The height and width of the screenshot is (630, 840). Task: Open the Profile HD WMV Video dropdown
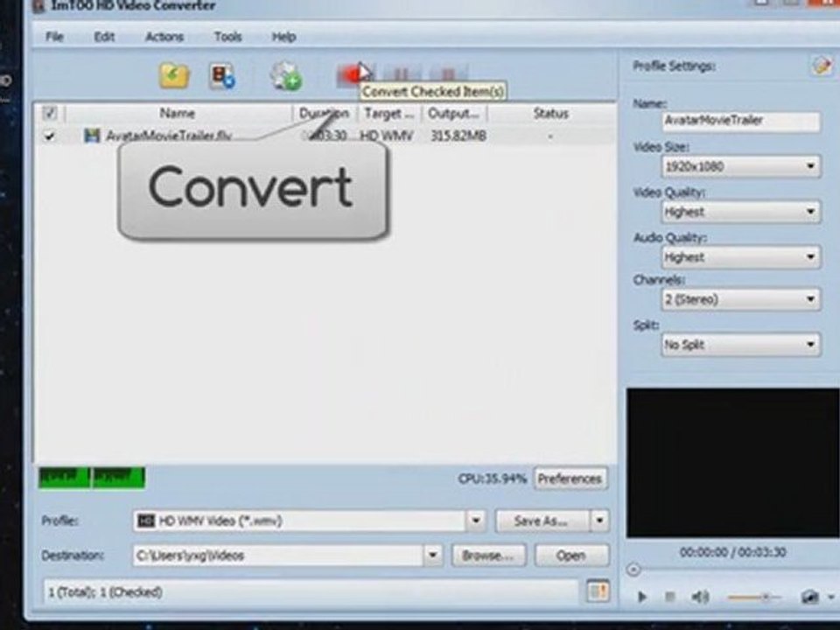(475, 520)
